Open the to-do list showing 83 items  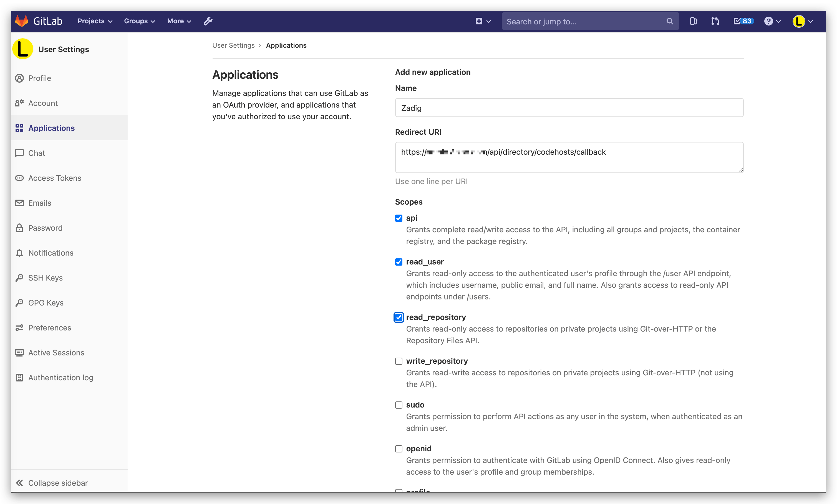[743, 21]
